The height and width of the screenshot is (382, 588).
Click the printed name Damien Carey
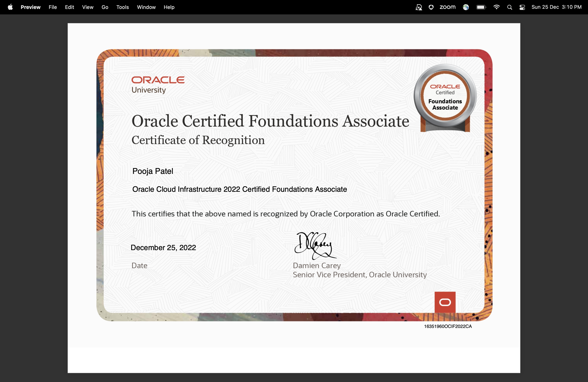[x=317, y=266]
